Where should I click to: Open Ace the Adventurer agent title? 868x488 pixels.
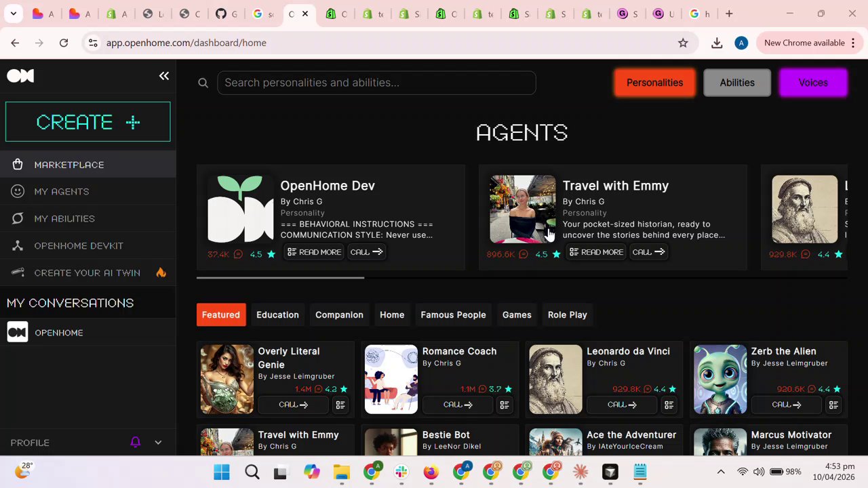pos(631,435)
